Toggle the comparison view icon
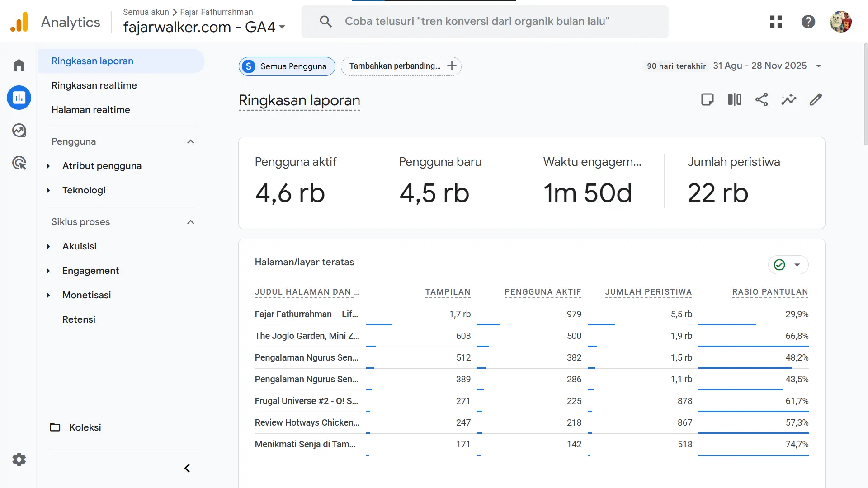 tap(734, 99)
